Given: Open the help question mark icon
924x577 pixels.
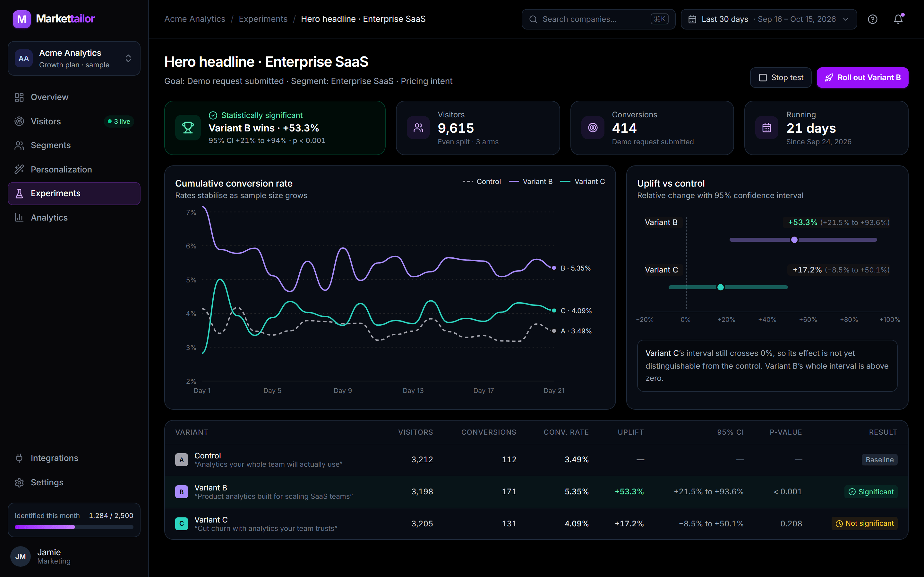Looking at the screenshot, I should point(872,19).
